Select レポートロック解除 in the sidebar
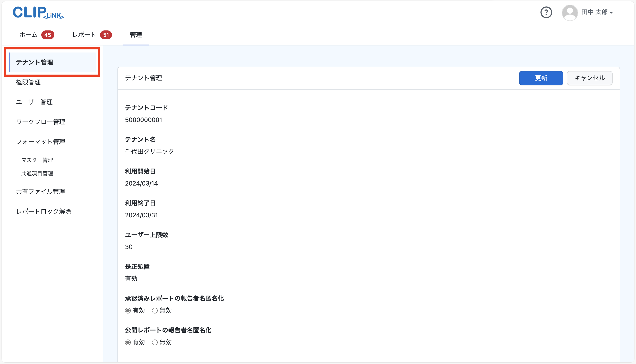This screenshot has width=636, height=364. (44, 212)
